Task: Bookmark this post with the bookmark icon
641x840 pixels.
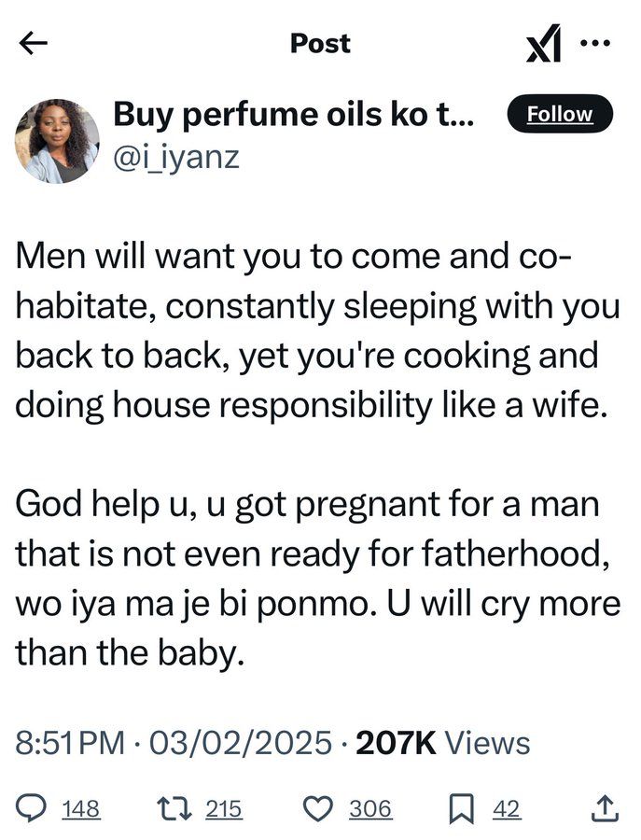Action: (461, 808)
